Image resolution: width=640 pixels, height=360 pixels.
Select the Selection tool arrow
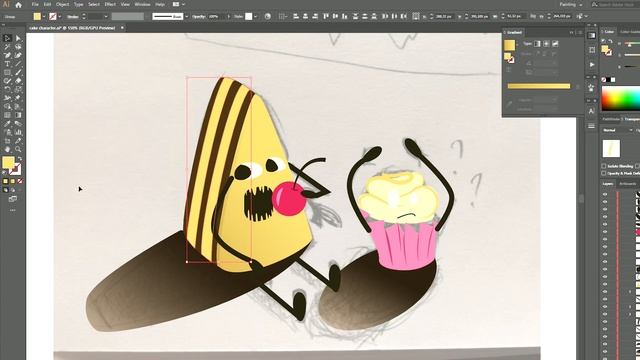pos(7,38)
